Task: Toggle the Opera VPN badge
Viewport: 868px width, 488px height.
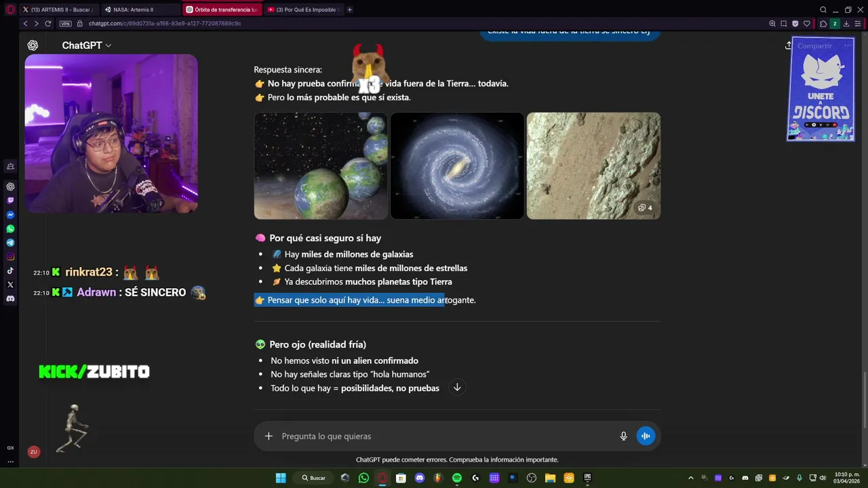Action: pyautogui.click(x=65, y=23)
